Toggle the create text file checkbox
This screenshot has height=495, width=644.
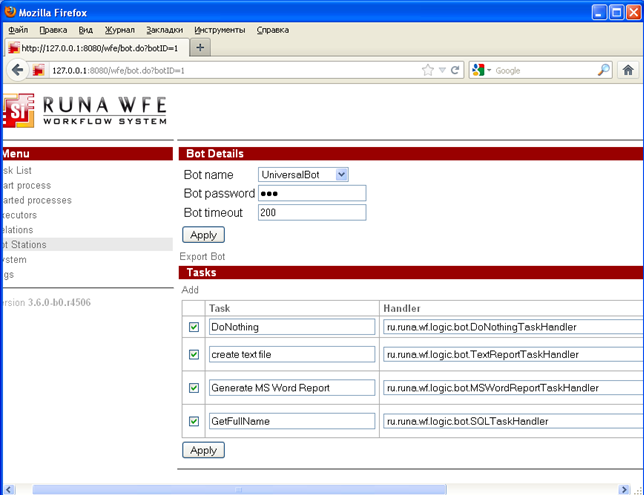(193, 354)
